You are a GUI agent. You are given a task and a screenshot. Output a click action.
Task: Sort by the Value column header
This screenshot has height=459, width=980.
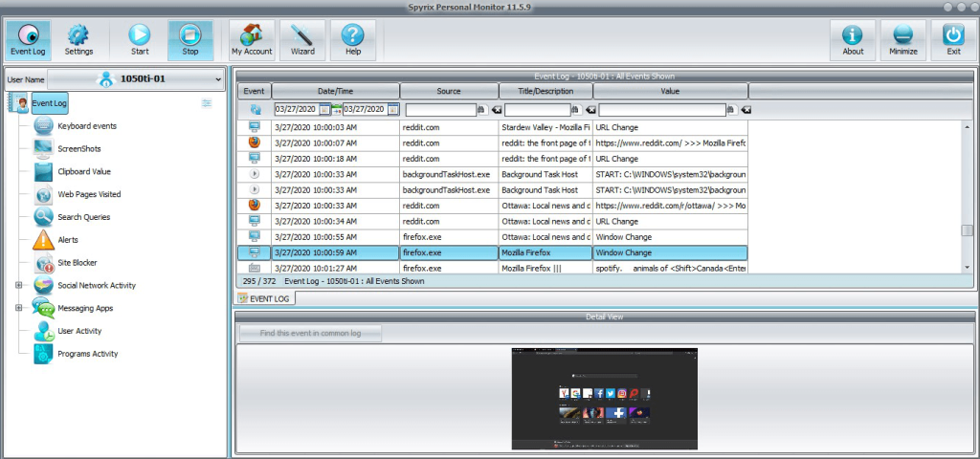coord(670,91)
